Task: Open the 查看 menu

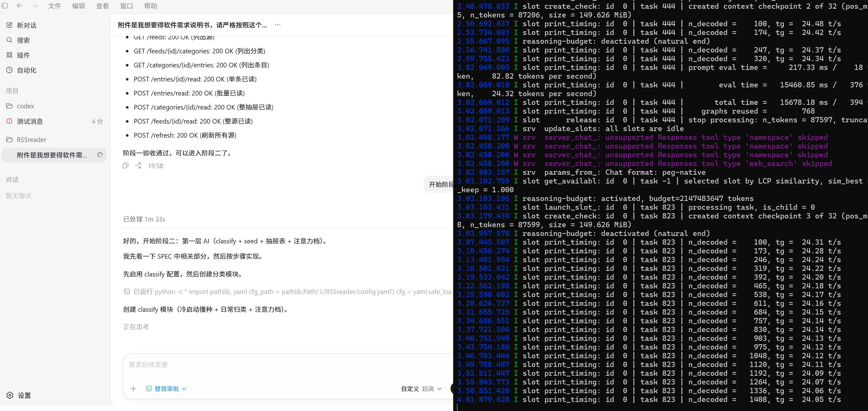Action: (103, 6)
